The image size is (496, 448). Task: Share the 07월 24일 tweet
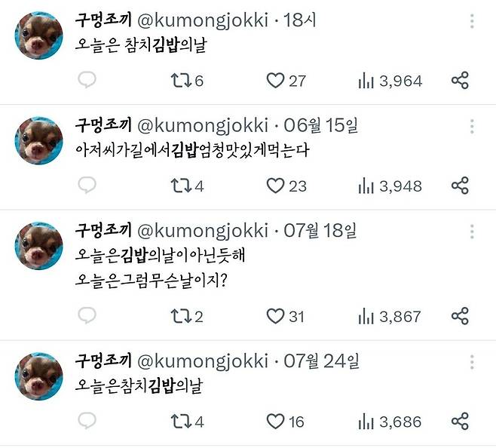[460, 421]
